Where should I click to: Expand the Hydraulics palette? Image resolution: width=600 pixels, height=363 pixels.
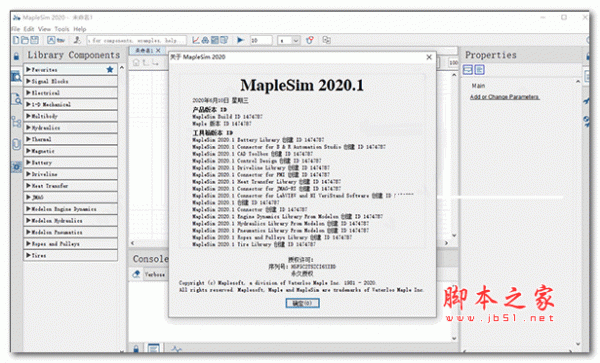tap(70, 128)
